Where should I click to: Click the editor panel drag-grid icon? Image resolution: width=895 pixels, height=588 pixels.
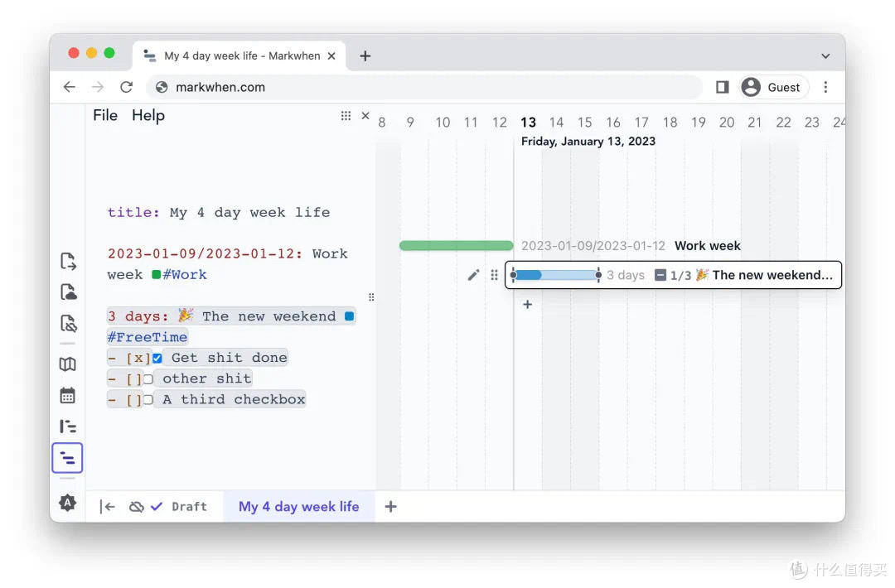pyautogui.click(x=346, y=116)
